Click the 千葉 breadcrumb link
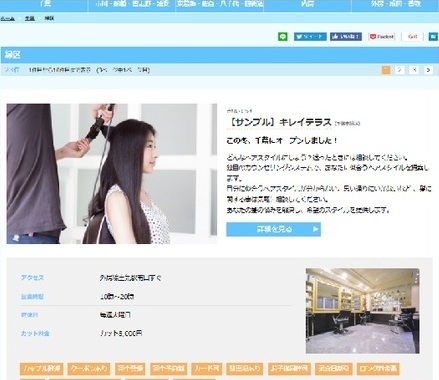This screenshot has width=439, height=380. point(30,18)
